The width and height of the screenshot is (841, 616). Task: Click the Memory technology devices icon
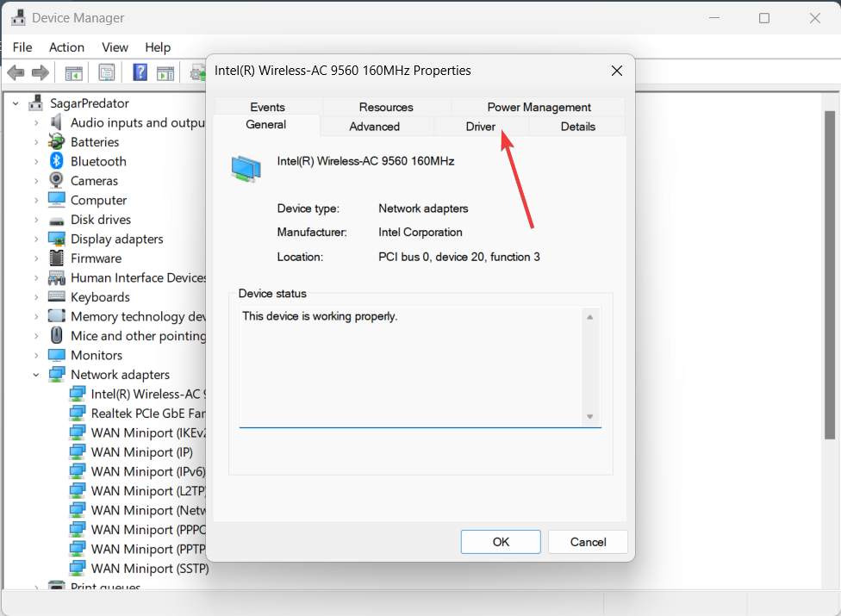(56, 316)
